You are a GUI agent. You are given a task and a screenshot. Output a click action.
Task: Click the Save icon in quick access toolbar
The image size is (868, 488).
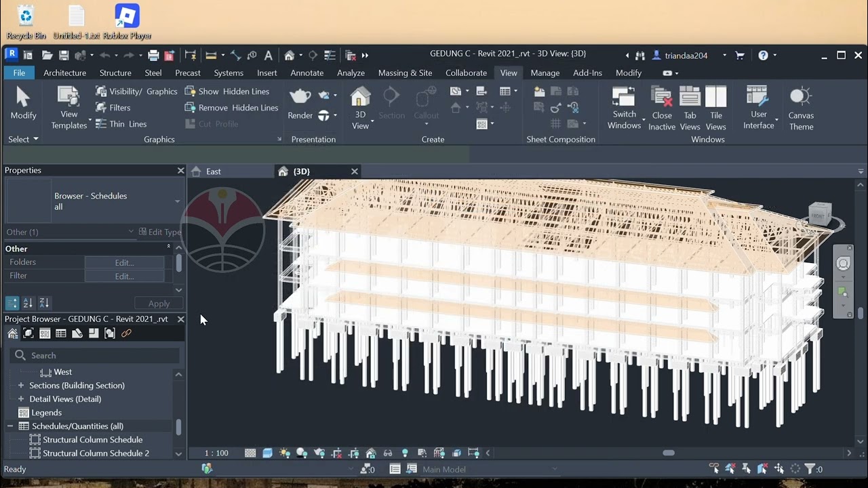(x=64, y=56)
